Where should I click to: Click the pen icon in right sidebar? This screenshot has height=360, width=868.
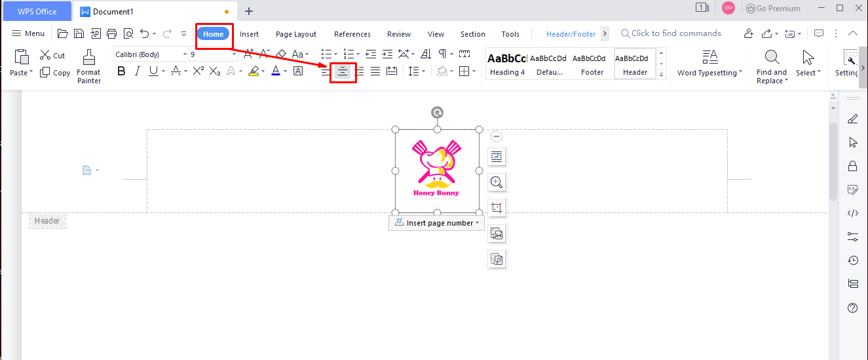853,119
